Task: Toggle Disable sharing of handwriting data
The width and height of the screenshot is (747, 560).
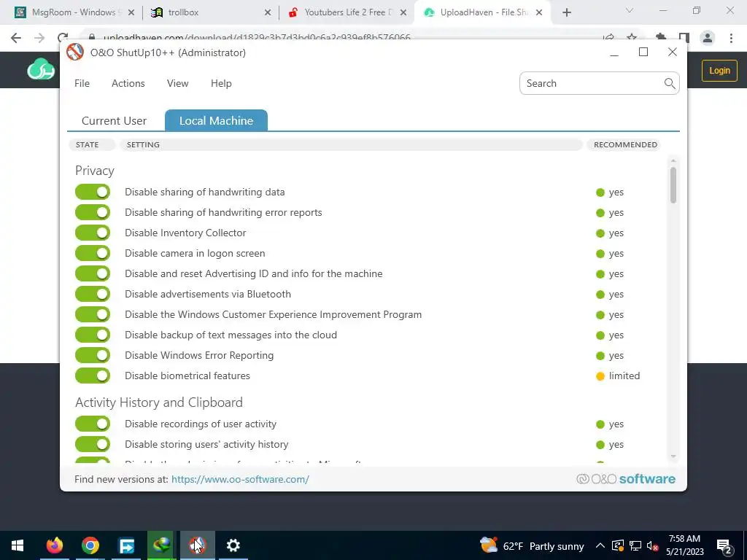Action: [93, 192]
